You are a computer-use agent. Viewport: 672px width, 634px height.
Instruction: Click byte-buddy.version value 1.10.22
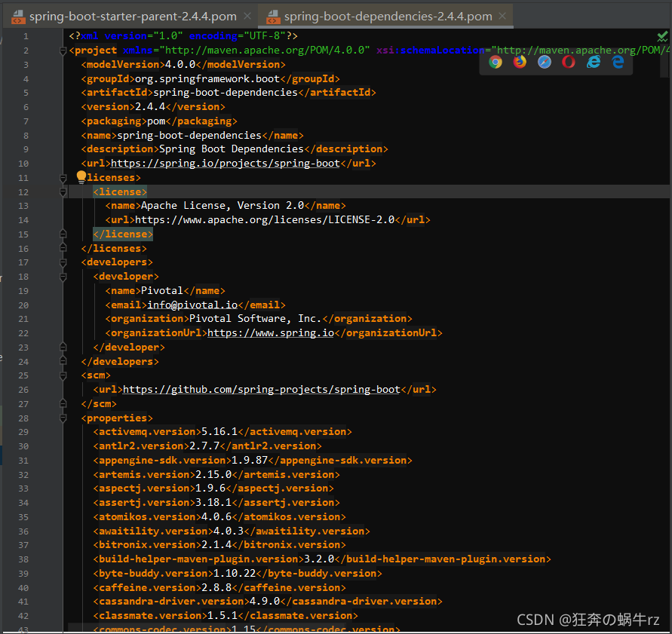[235, 574]
